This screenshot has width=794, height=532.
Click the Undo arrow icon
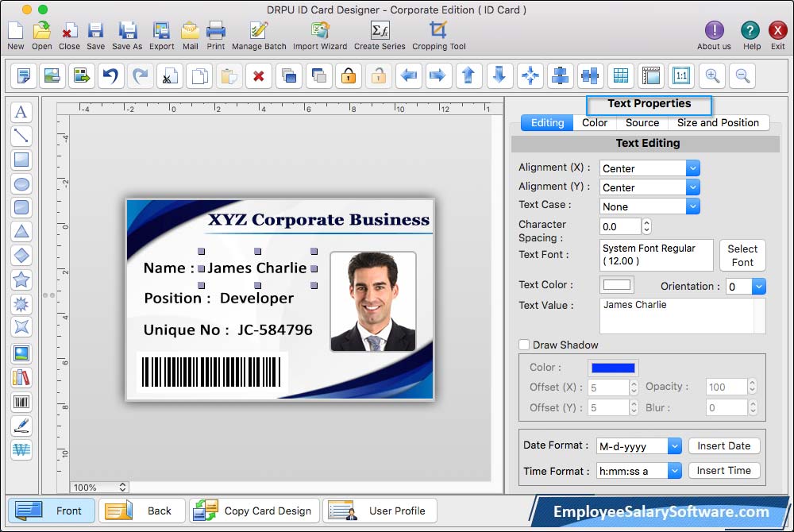(x=110, y=76)
